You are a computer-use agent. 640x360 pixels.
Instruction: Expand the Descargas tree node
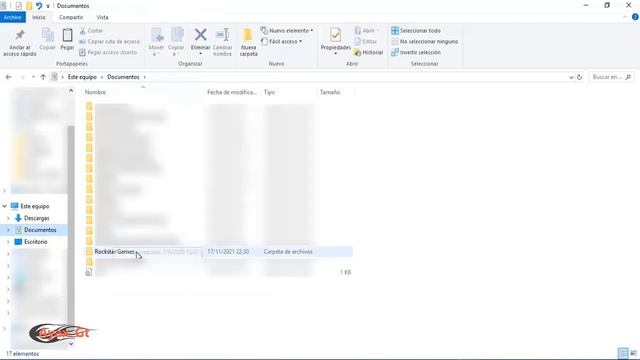(8, 218)
